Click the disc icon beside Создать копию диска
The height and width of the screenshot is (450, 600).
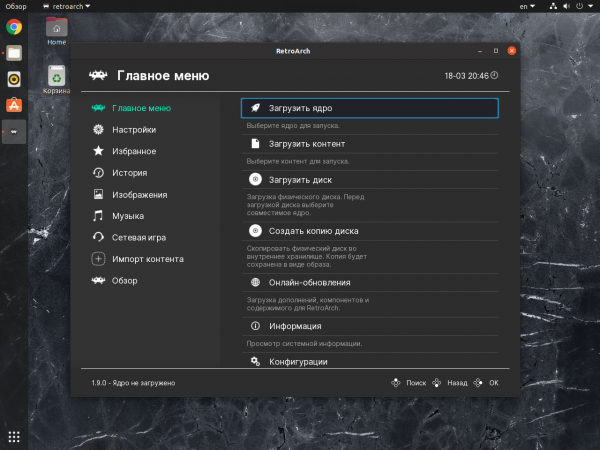(255, 231)
